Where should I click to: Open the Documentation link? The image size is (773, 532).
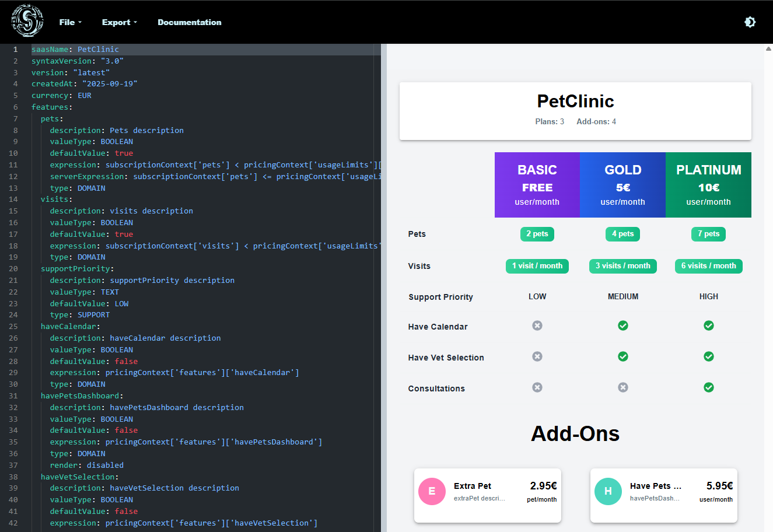tap(189, 22)
